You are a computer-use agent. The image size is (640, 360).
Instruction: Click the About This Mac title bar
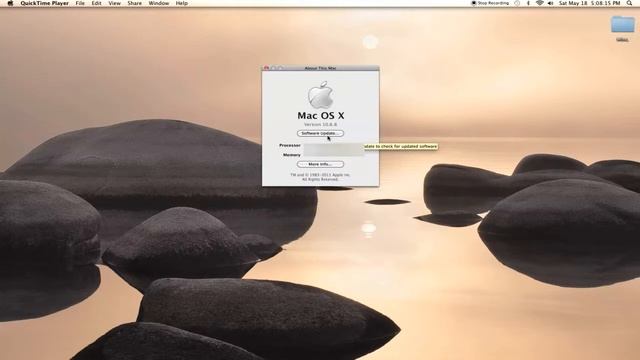tap(320, 68)
